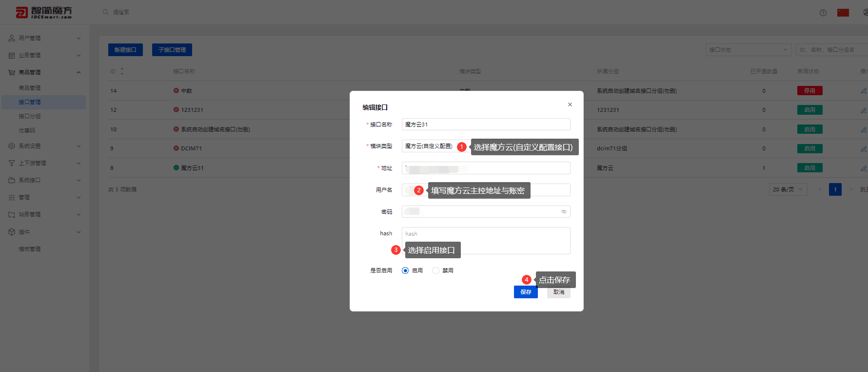This screenshot has height=372, width=868.
Task: Click the hash textarea in the dialog
Action: click(x=486, y=241)
